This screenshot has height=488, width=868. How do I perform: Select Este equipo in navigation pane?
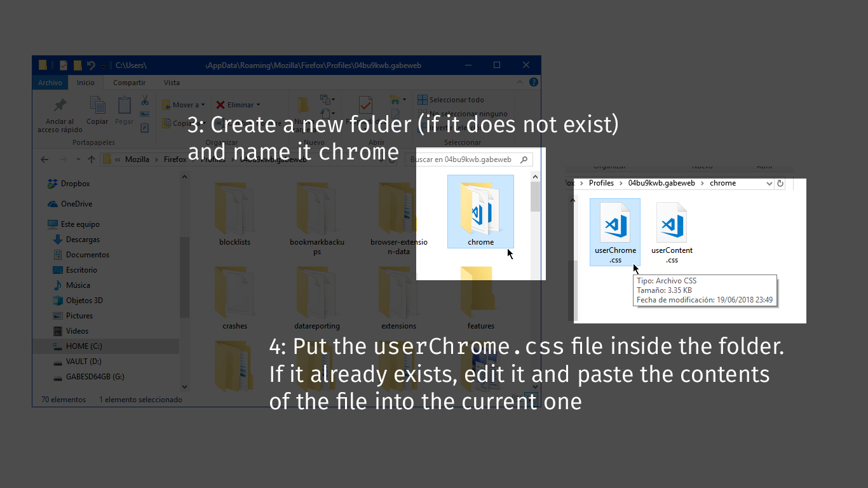pyautogui.click(x=80, y=224)
